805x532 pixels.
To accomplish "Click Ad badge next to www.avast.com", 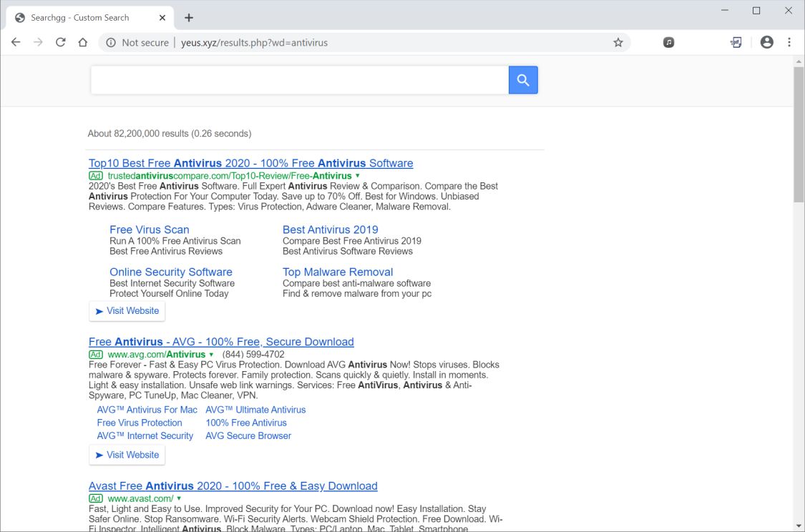I will click(95, 498).
